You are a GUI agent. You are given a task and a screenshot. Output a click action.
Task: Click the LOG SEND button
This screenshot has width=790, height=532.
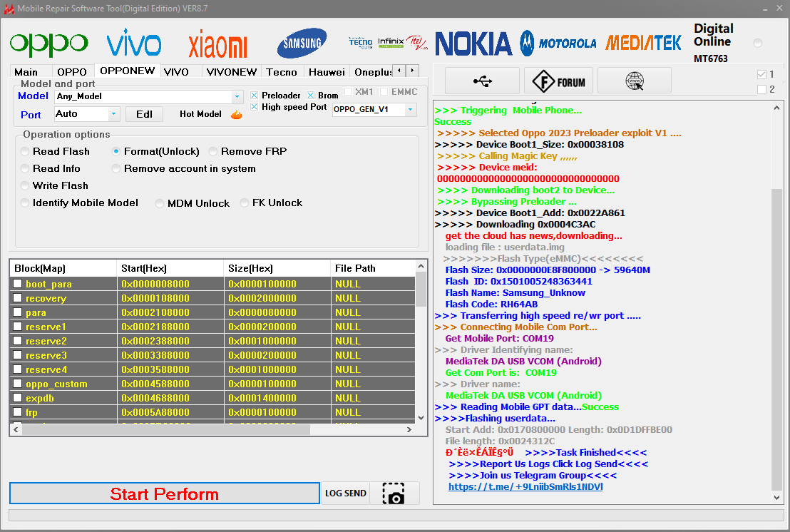346,493
